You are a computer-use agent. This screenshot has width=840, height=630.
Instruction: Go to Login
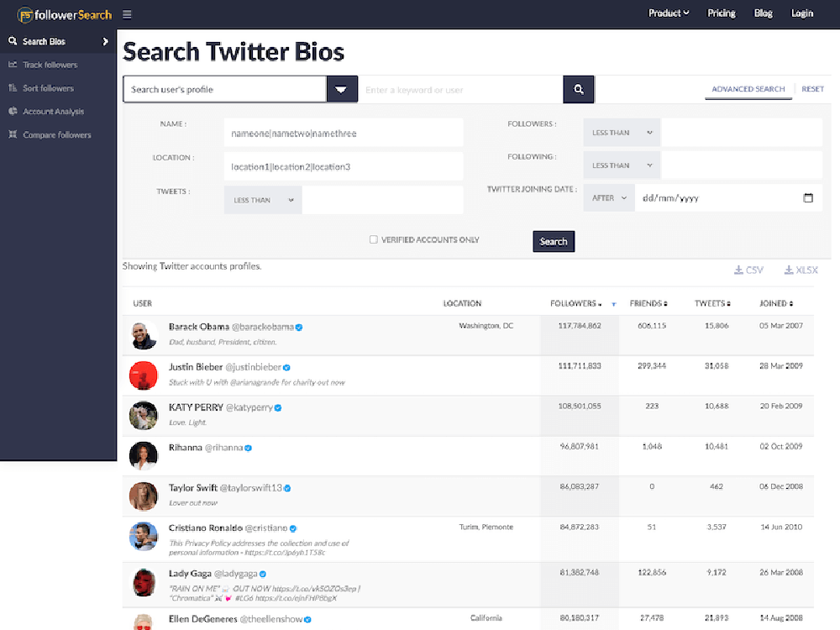tap(802, 13)
